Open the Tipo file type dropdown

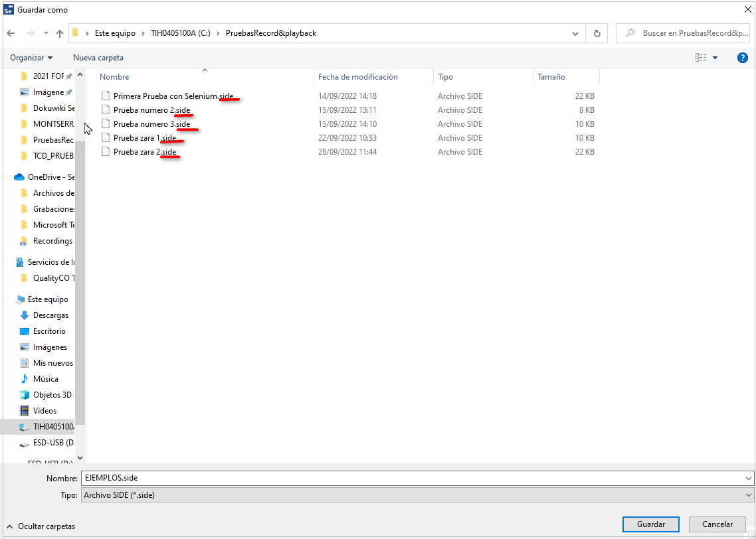[x=749, y=495]
